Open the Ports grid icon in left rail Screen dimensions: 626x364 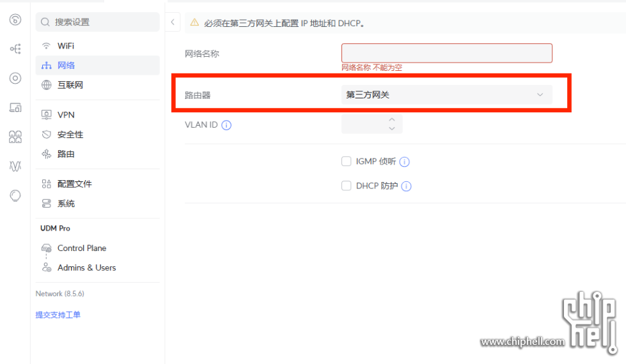coord(15,137)
